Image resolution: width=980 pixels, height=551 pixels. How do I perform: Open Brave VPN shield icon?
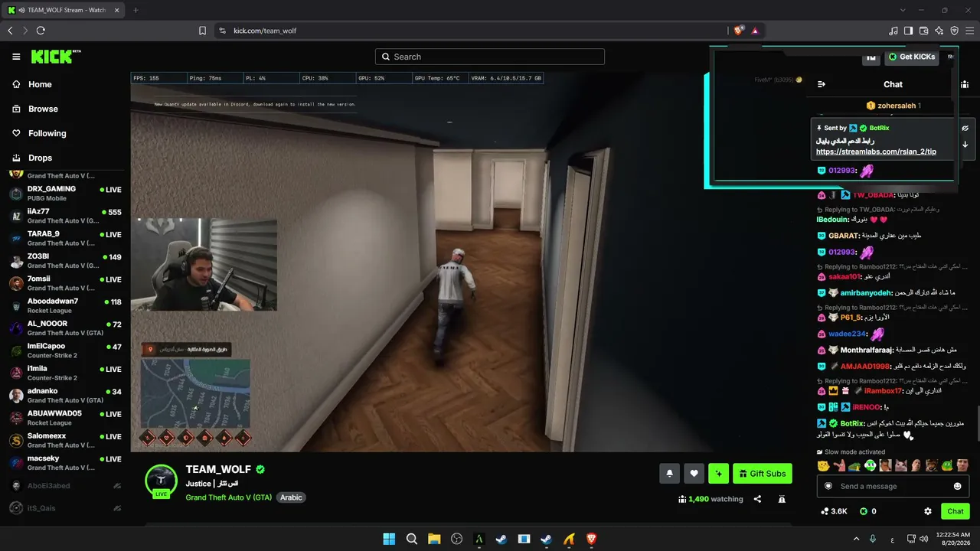click(955, 31)
